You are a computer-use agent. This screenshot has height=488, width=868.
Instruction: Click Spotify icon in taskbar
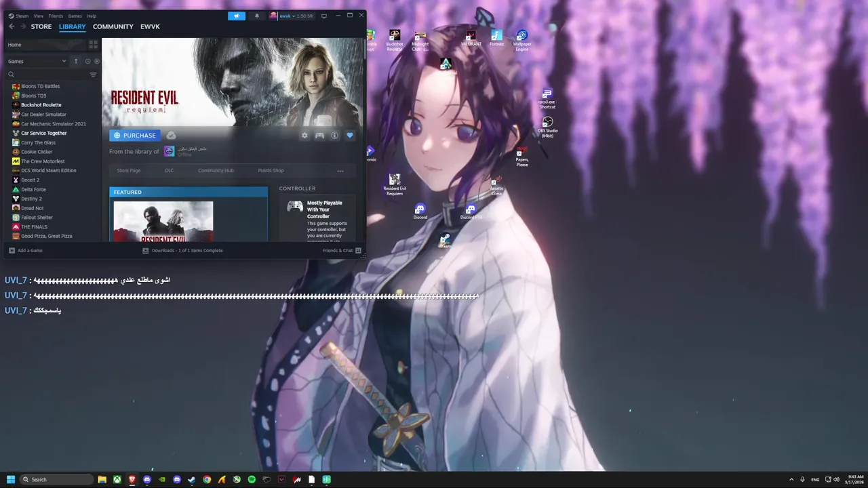click(252, 479)
